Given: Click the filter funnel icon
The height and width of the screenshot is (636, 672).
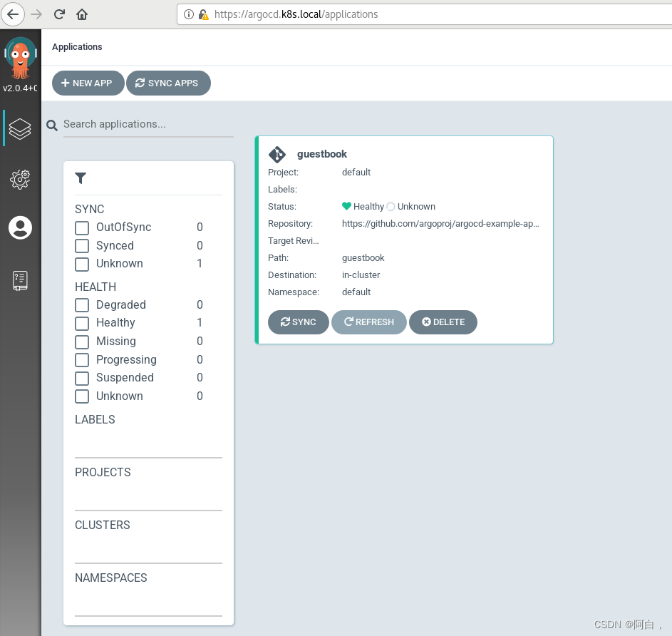Looking at the screenshot, I should pos(81,178).
